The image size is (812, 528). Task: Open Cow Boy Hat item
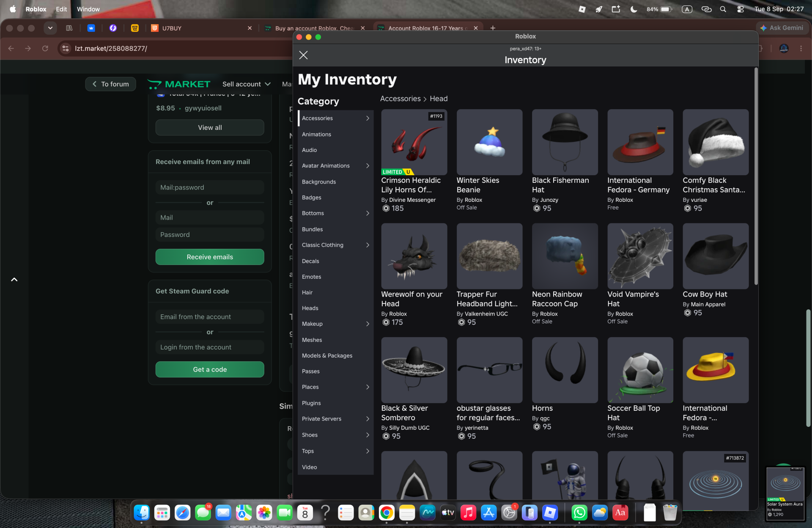pos(716,256)
